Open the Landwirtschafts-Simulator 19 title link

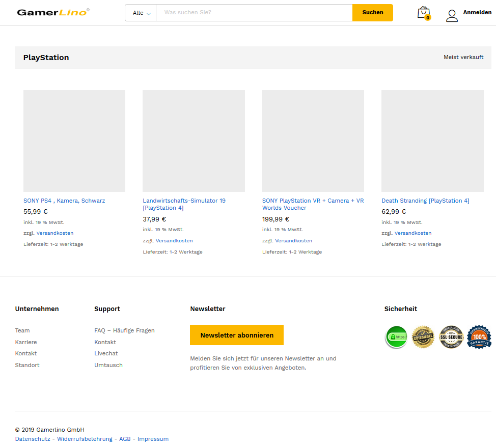pyautogui.click(x=184, y=204)
